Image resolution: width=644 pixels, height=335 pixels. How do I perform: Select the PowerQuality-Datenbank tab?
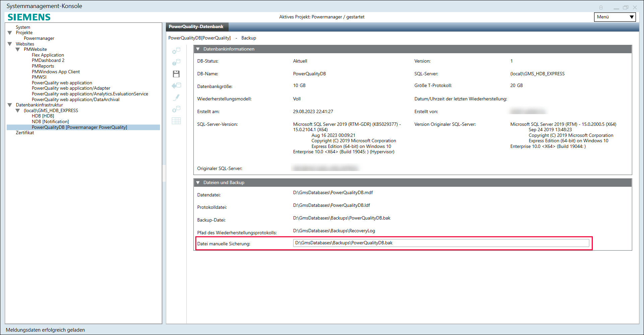196,27
